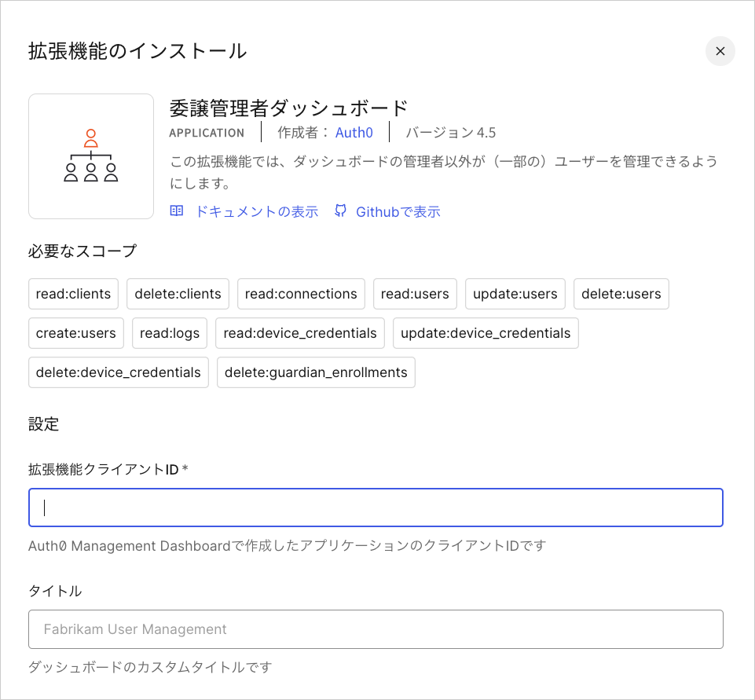Select the read:logs scope chip

pyautogui.click(x=169, y=332)
